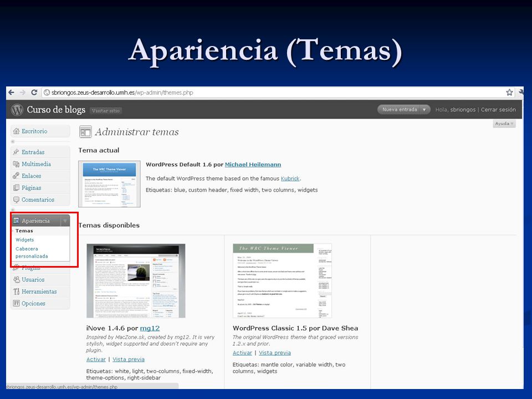This screenshot has height=399, width=532.
Task: Click the Apariencia menu icon
Action: pyautogui.click(x=16, y=221)
